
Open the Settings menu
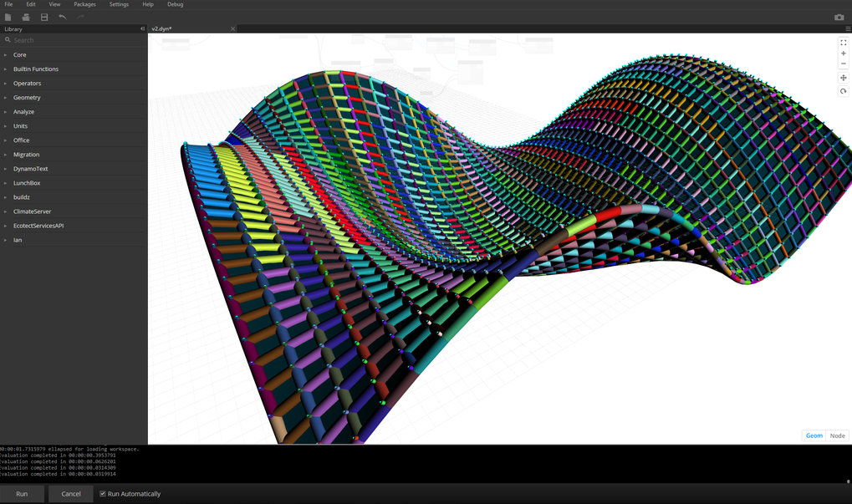119,4
